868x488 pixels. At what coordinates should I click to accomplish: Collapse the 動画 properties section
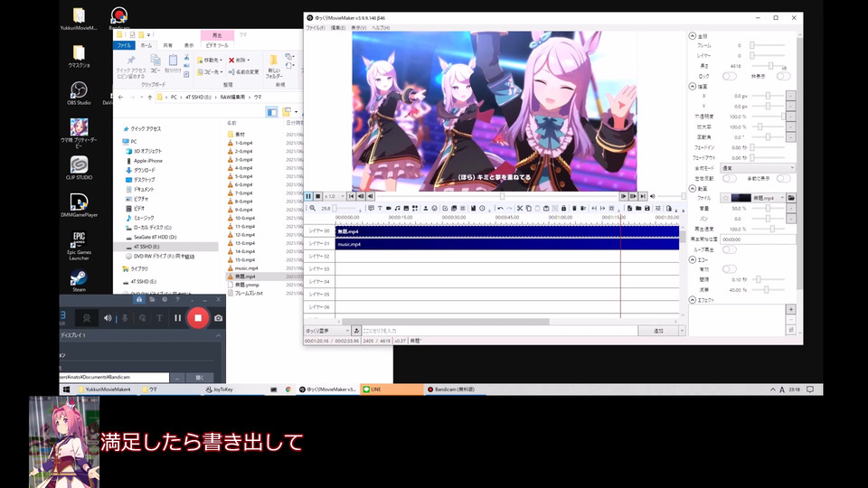(693, 189)
